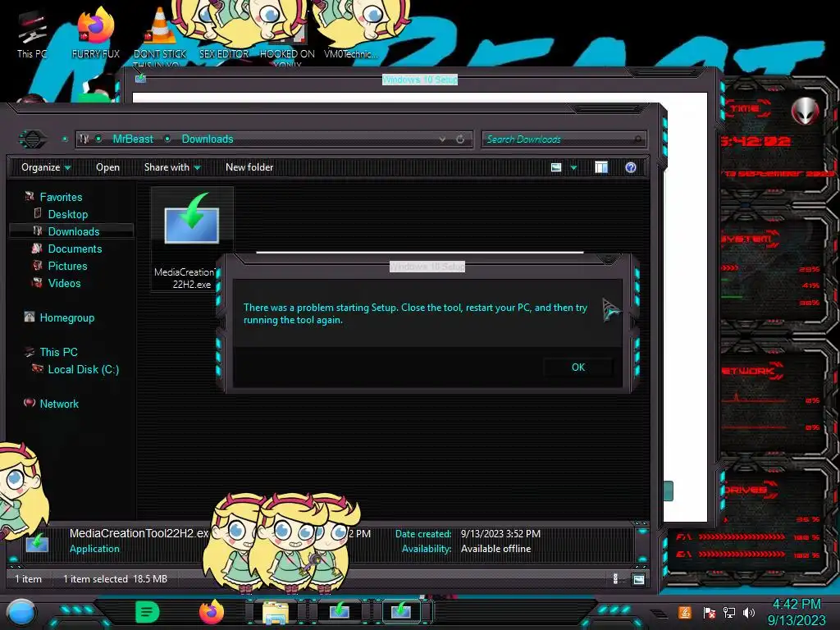Open the green notes app in taskbar
Viewport: 840px width, 630px height.
click(x=148, y=612)
